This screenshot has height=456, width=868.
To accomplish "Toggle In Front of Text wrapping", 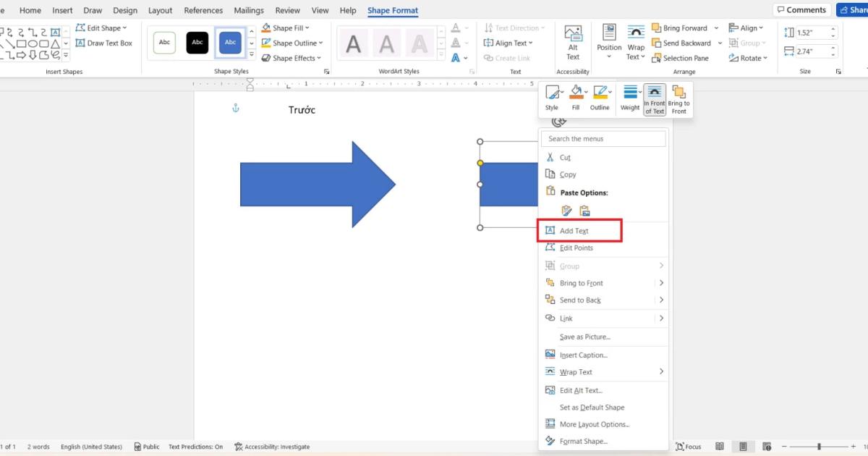I will [x=655, y=99].
